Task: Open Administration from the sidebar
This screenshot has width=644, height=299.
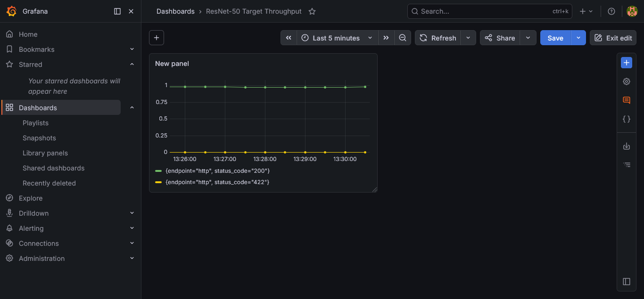Action: point(41,259)
